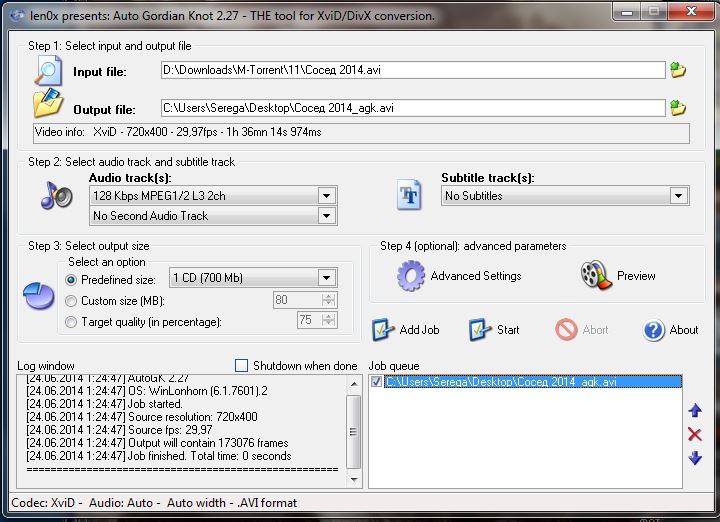Move queued job down with blue arrow
Image resolution: width=720 pixels, height=522 pixels.
click(x=695, y=457)
